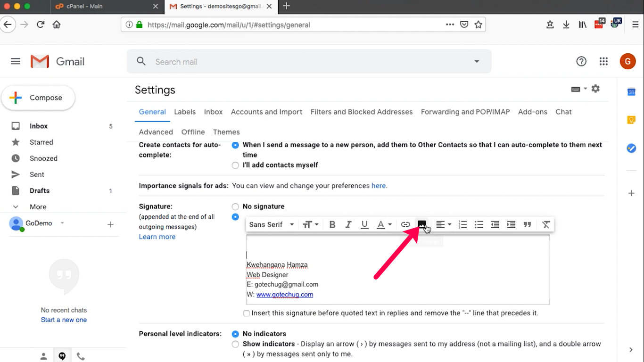The height and width of the screenshot is (362, 644).
Task: Open Hangouts conversations icon
Action: click(62, 356)
